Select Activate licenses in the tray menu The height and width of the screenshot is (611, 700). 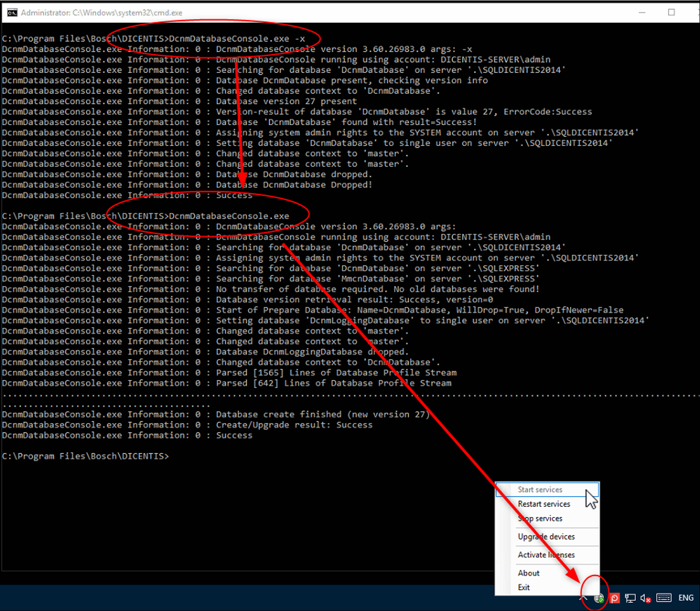[x=547, y=554]
